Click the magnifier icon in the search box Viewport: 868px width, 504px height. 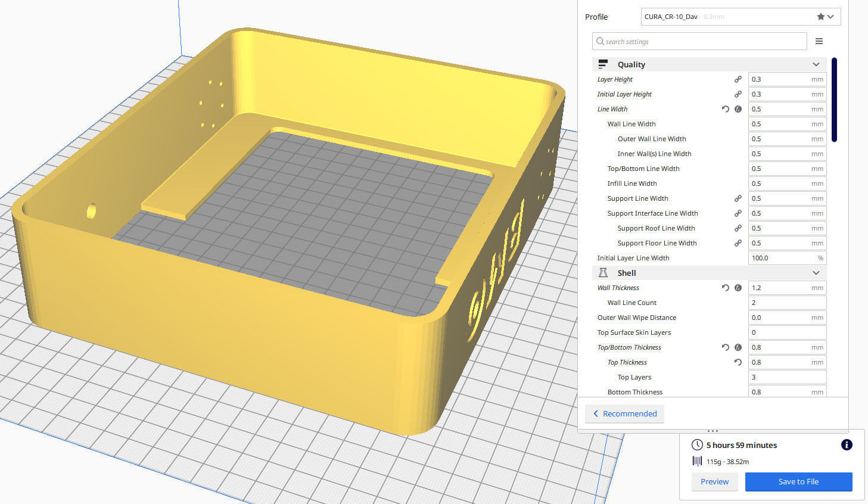point(601,41)
